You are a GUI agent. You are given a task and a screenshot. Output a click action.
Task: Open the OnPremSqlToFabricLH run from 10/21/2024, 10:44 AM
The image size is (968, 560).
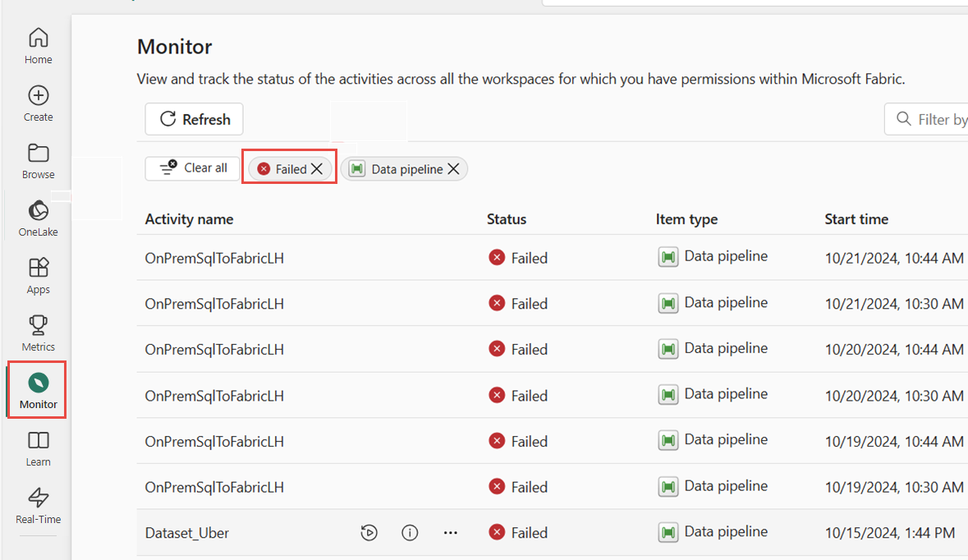pos(214,258)
